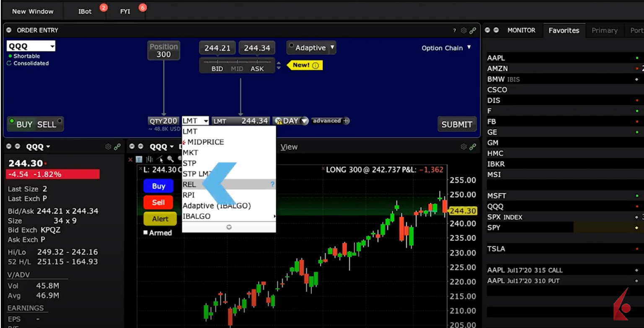Switch to Primary tab
The image size is (644, 328).
(604, 31)
